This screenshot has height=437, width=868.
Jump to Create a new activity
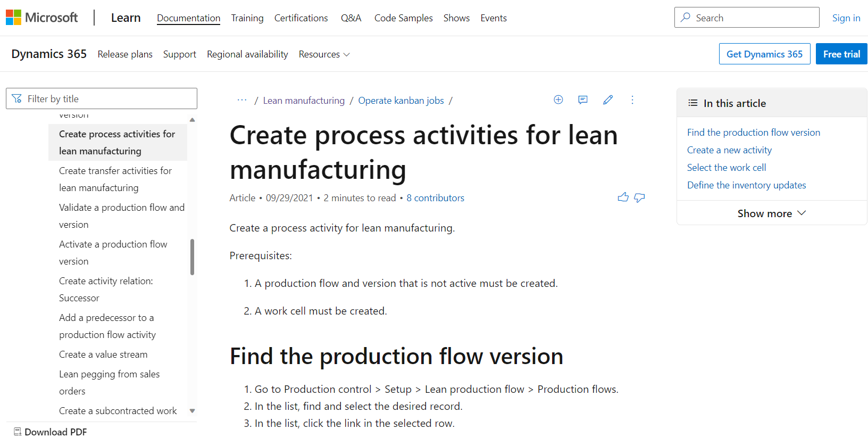pos(729,150)
